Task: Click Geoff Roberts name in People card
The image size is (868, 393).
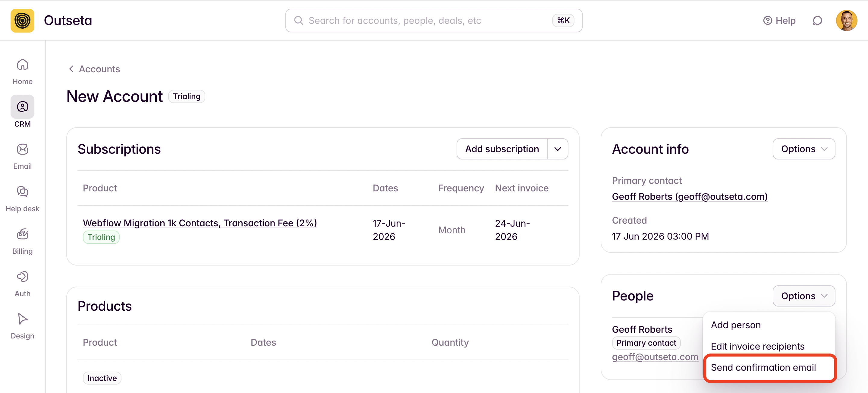Action: [642, 329]
